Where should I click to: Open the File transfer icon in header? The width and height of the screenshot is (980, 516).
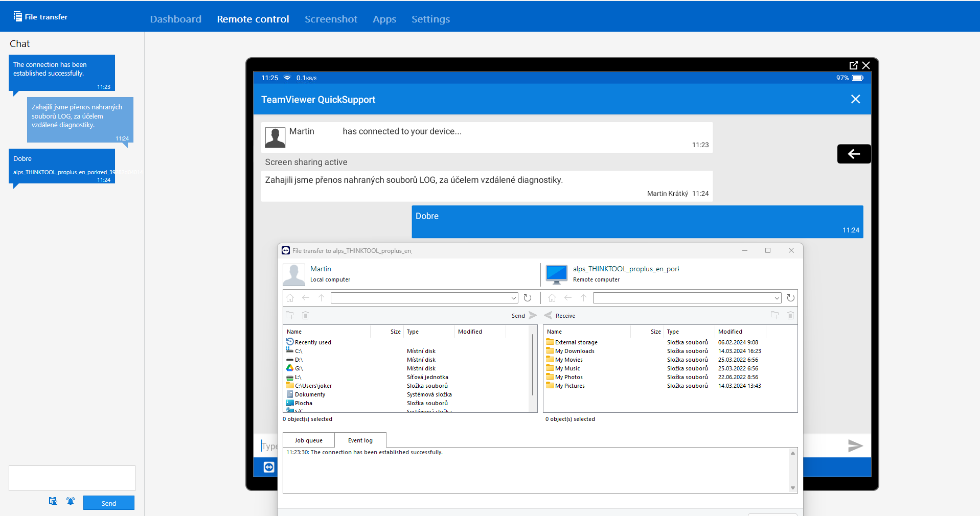point(18,16)
